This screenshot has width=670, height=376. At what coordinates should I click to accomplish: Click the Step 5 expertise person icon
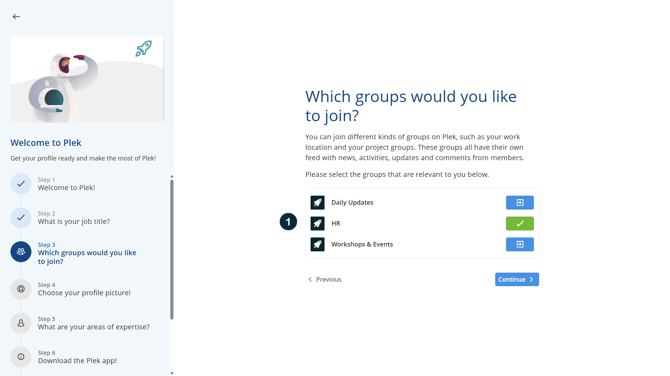click(x=21, y=323)
